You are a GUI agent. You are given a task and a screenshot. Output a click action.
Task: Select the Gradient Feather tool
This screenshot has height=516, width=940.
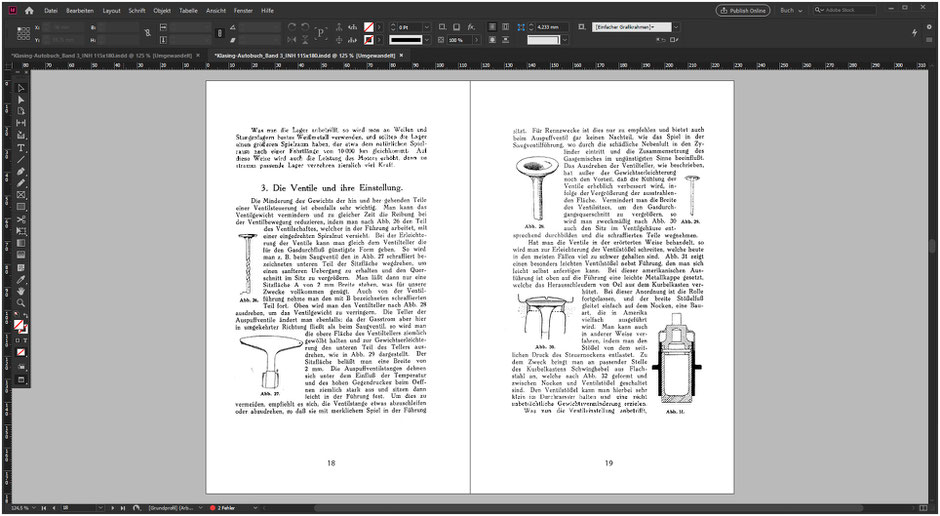(x=21, y=255)
